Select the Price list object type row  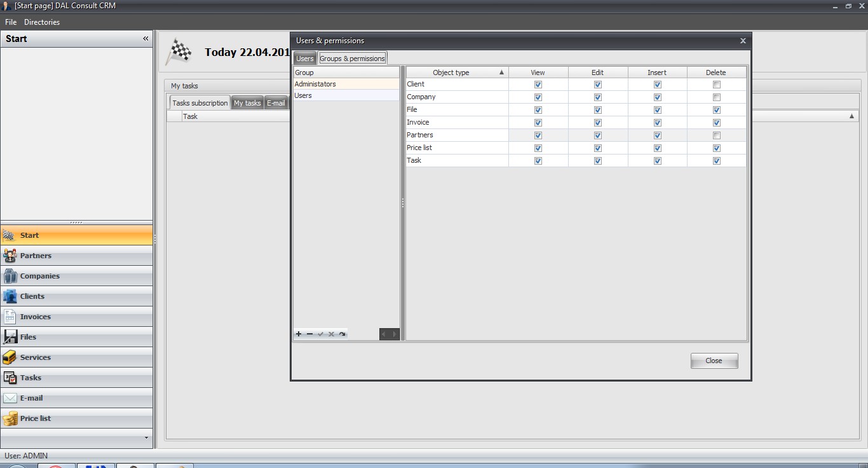[458, 148]
